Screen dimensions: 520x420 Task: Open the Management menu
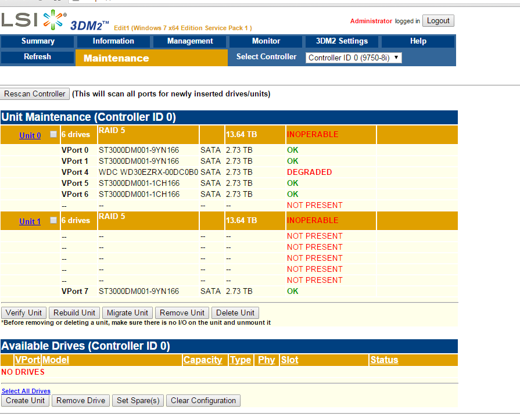[x=190, y=41]
